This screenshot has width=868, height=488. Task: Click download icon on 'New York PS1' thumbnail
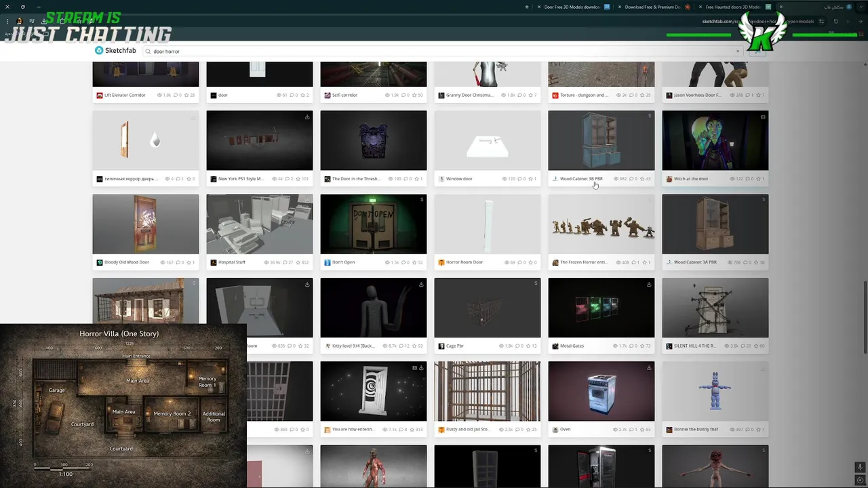click(307, 117)
